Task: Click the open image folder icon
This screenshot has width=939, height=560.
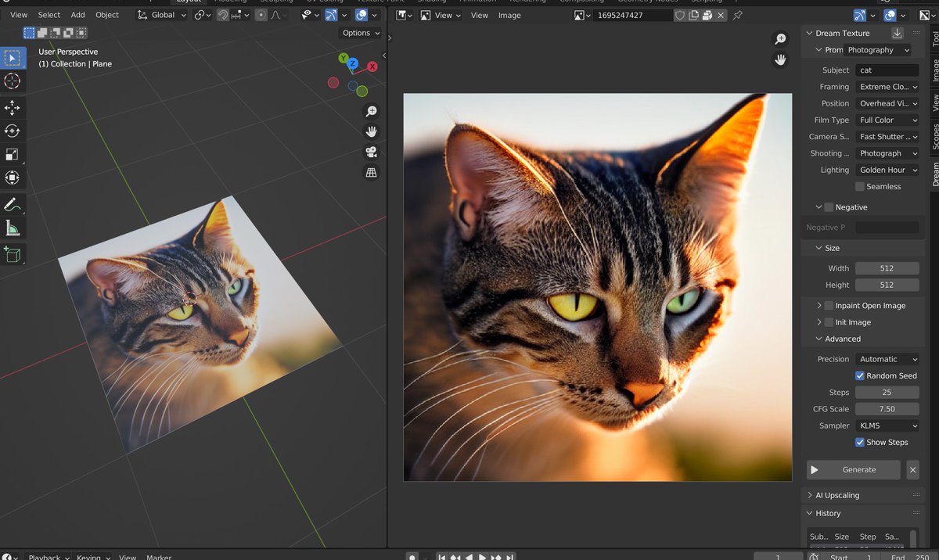Action: pos(707,15)
